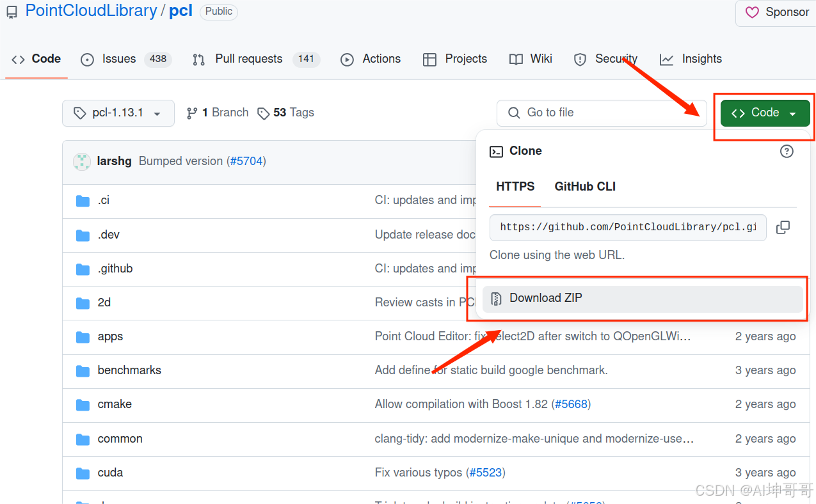Select the clone URL text field
The width and height of the screenshot is (816, 504).
628,227
